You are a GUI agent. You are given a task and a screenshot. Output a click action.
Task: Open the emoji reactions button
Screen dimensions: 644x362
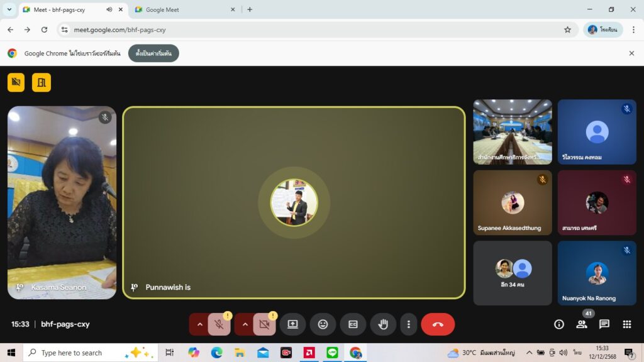click(323, 324)
